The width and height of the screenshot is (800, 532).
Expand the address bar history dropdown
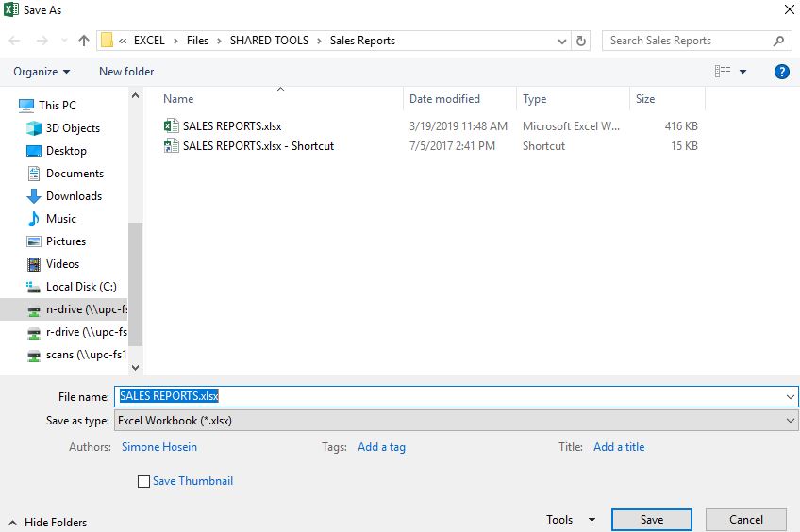click(561, 42)
